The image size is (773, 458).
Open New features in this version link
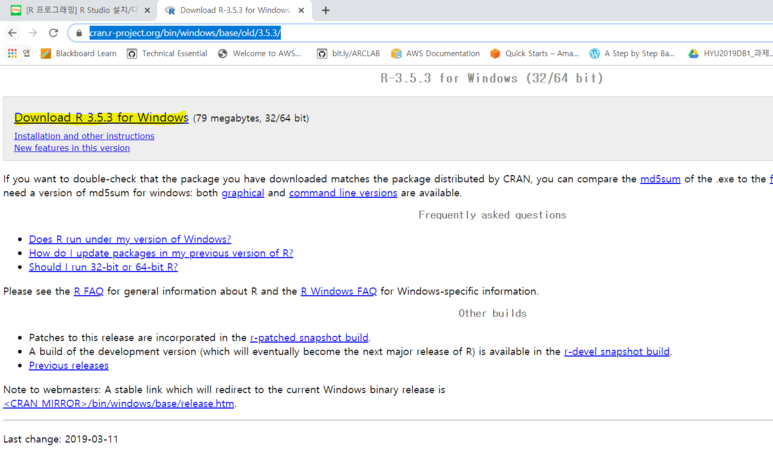(x=72, y=148)
